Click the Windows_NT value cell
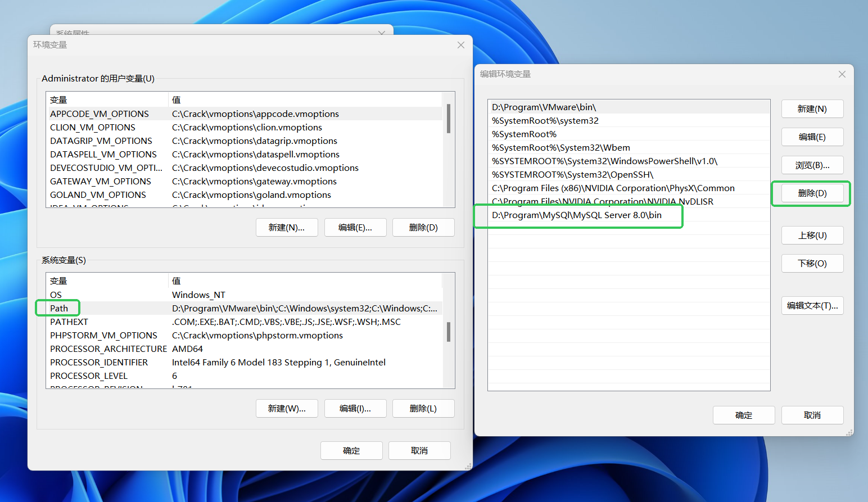This screenshot has height=502, width=868. tap(198, 295)
